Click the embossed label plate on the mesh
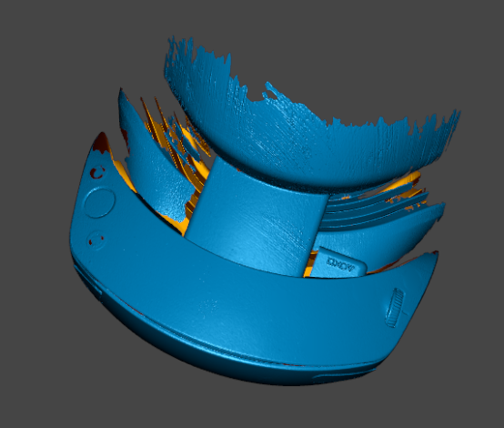The height and width of the screenshot is (428, 504). (x=339, y=263)
